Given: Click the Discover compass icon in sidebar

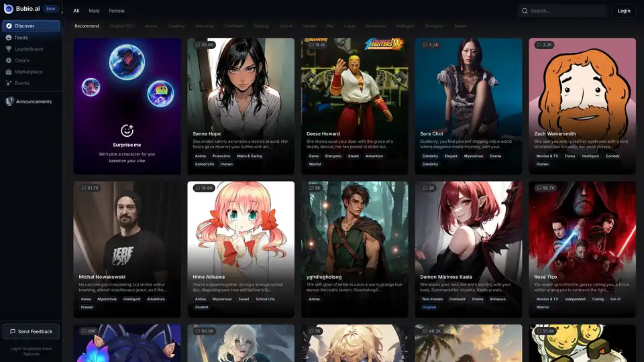Looking at the screenshot, I should tap(9, 26).
